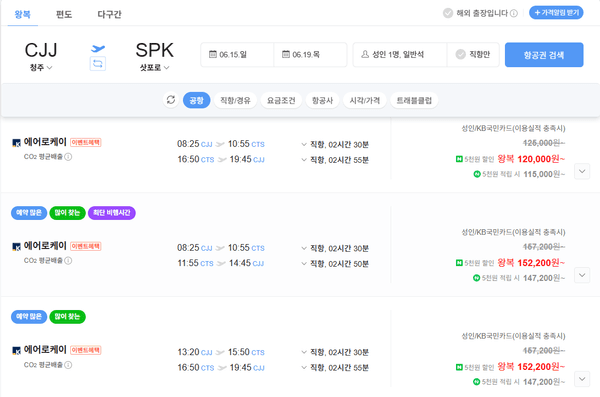Click CO2 info icon in 120,000원 flight row

[x=68, y=157]
